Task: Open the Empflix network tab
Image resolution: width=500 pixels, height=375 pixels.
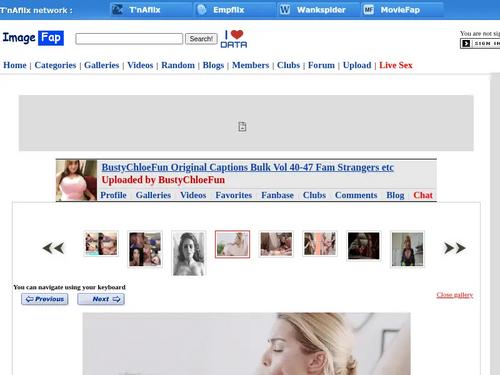Action: point(235,10)
